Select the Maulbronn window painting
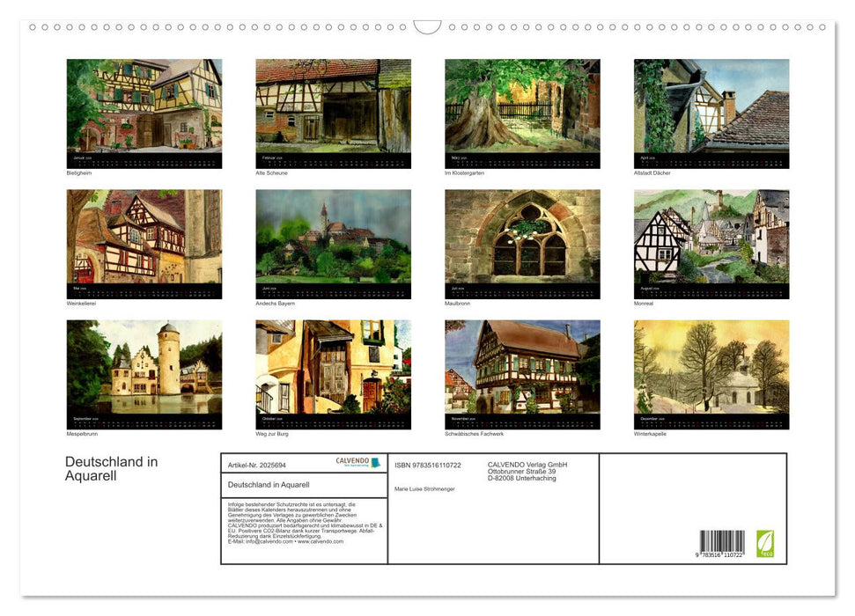Screen dimensions: 855x616 point(522,238)
